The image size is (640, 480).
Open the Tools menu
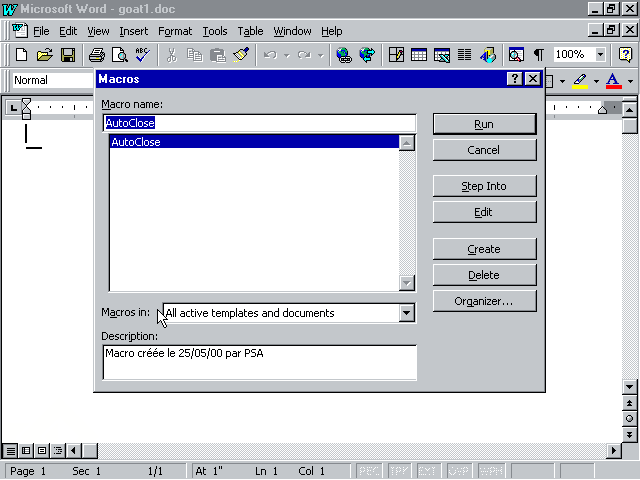[x=215, y=31]
